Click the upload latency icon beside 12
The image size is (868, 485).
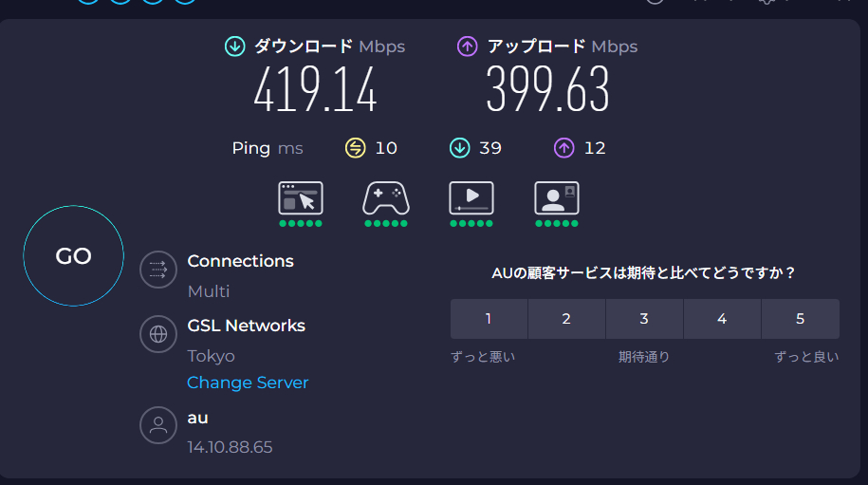pos(564,148)
